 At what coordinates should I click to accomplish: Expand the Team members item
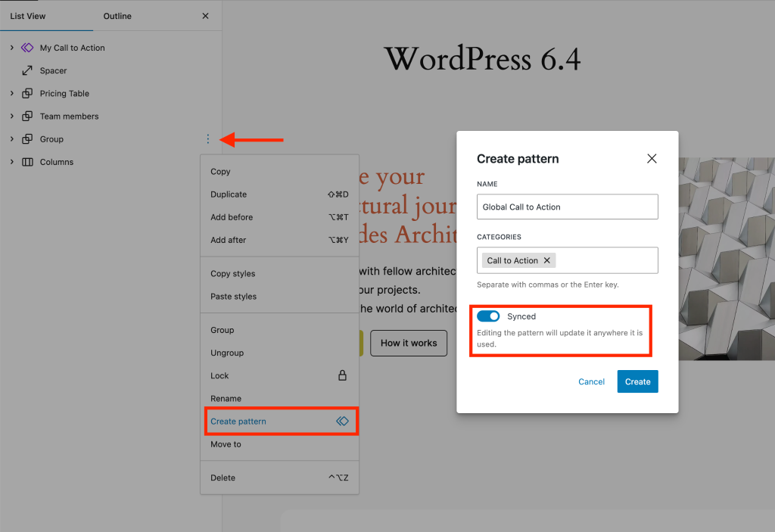[x=12, y=117]
